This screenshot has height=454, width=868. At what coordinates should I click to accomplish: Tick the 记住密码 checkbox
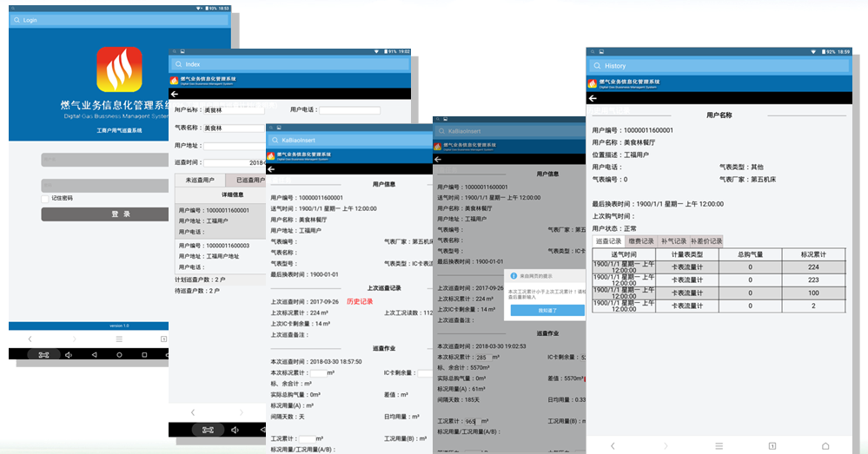pos(45,198)
